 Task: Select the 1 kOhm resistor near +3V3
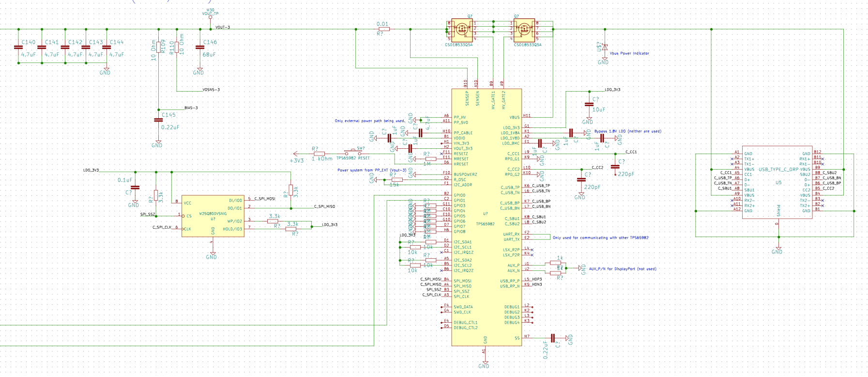pyautogui.click(x=320, y=153)
